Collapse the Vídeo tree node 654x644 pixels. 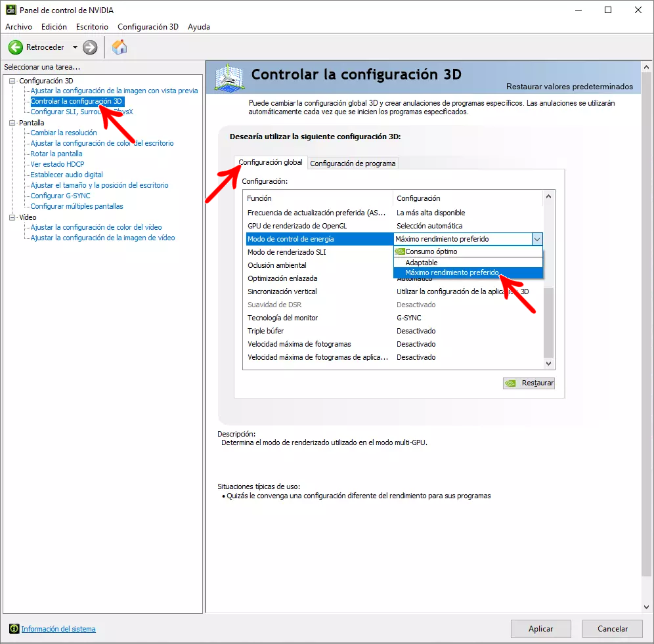click(12, 217)
